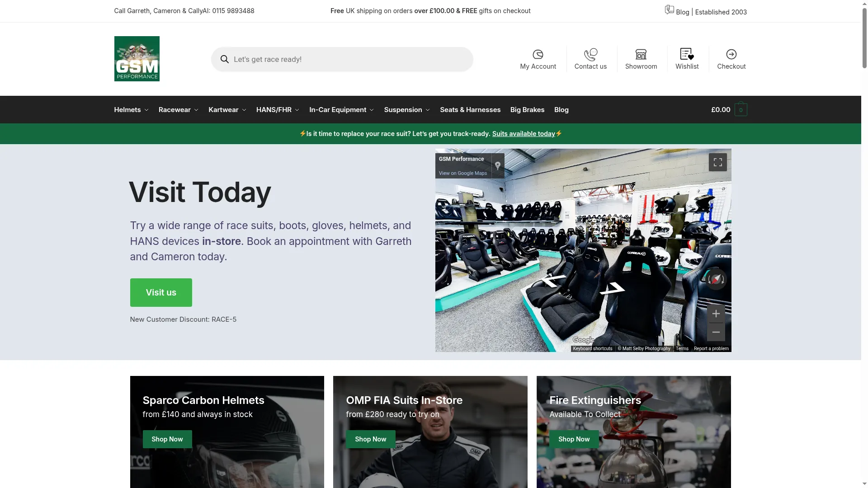This screenshot has height=488, width=868.
Task: Go to Checkout arrow icon
Action: coord(731,54)
